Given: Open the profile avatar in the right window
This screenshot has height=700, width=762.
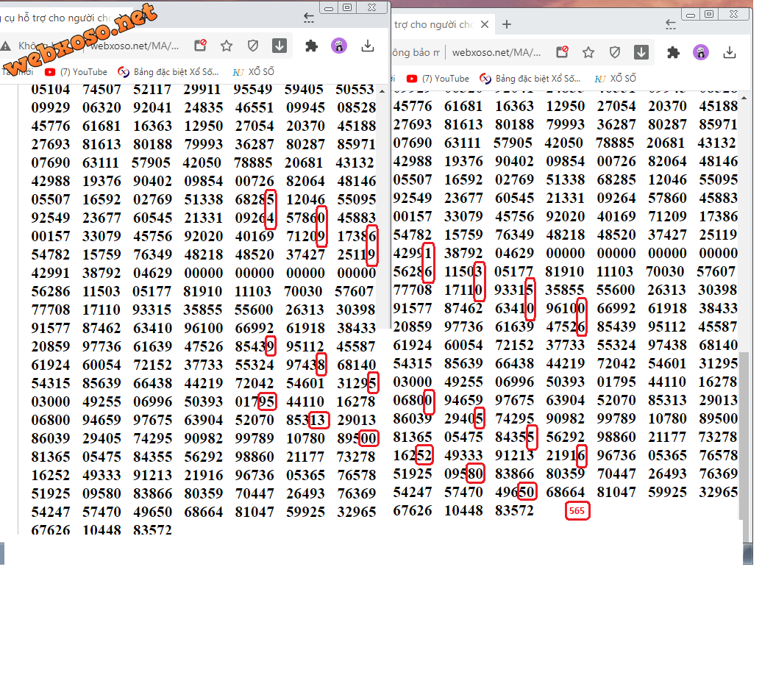Looking at the screenshot, I should 701,52.
